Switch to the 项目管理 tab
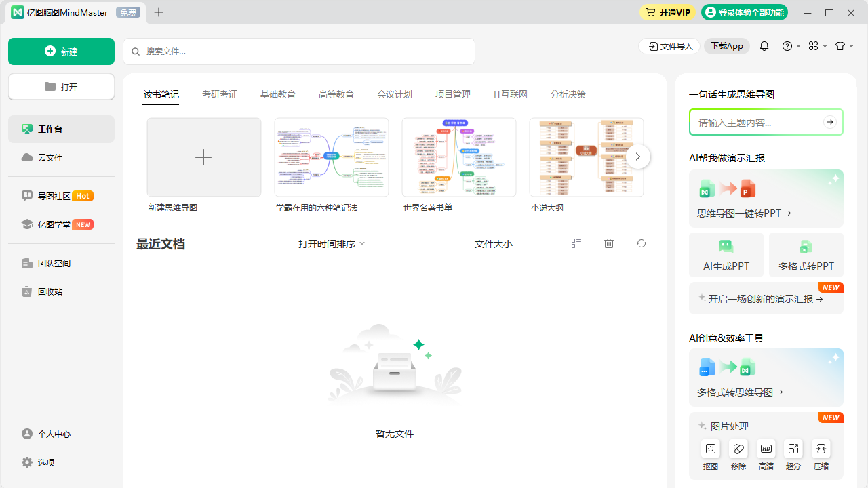Image resolution: width=868 pixels, height=488 pixels. [x=453, y=94]
